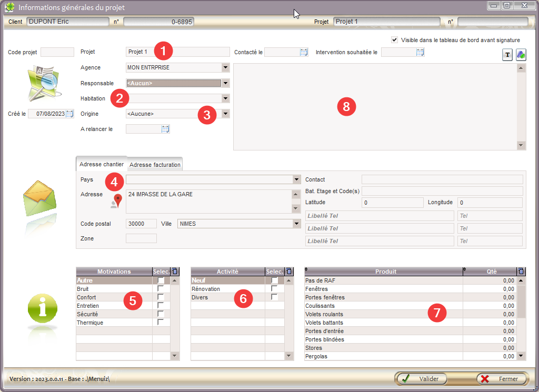
Task: Click the Code projet input field
Action: pos(57,52)
